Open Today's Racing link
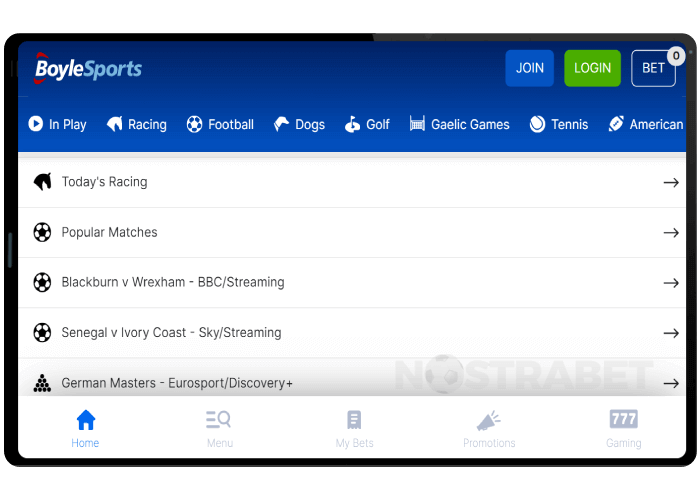700x495 pixels. pyautogui.click(x=104, y=182)
